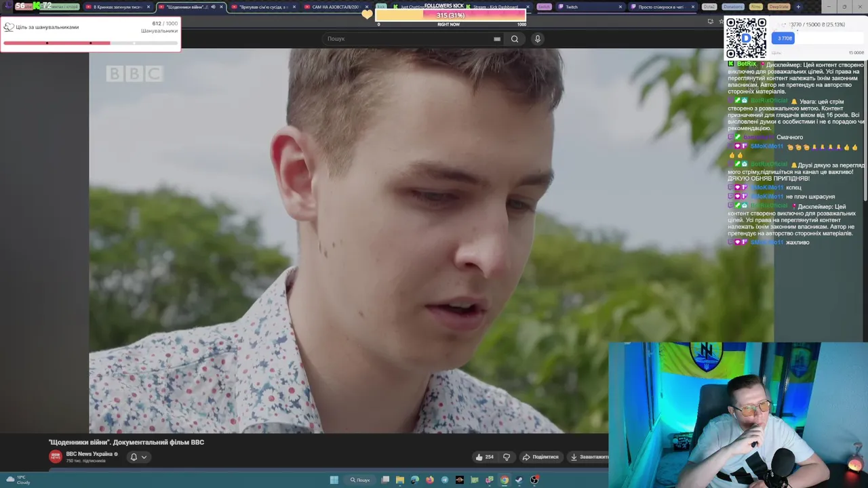Open Steam from the taskbar
The image size is (868, 488).
[519, 480]
